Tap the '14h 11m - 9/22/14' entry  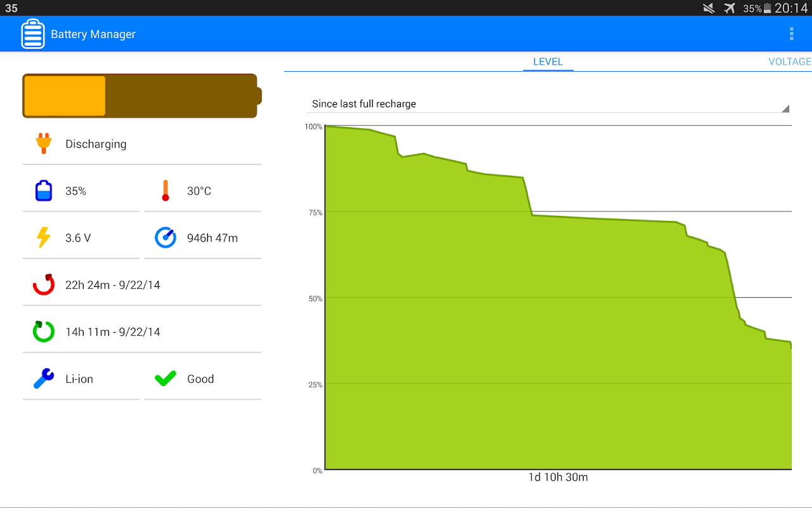pos(113,331)
